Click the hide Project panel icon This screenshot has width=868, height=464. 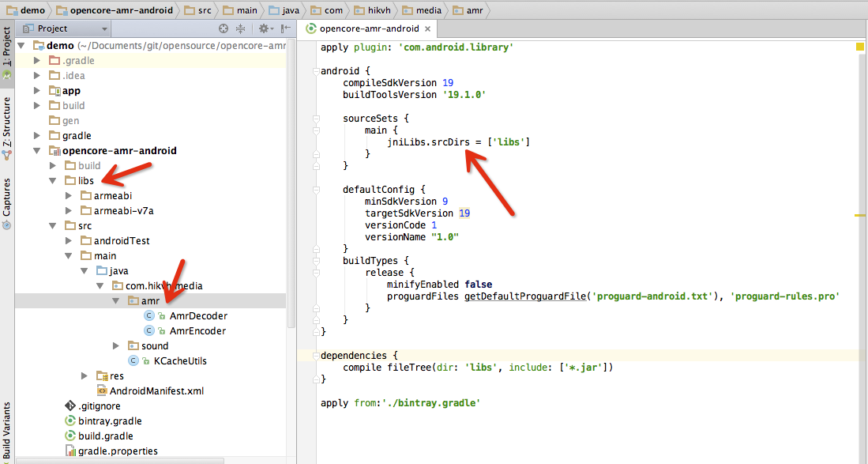[x=286, y=28]
